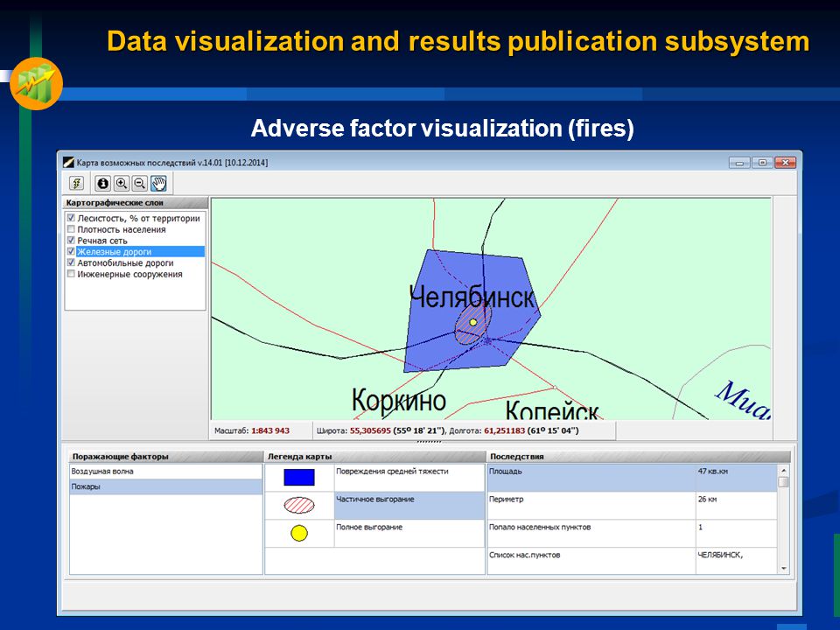Image resolution: width=840 pixels, height=630 pixels.
Task: Click the yellow fire center point on map
Action: (473, 323)
